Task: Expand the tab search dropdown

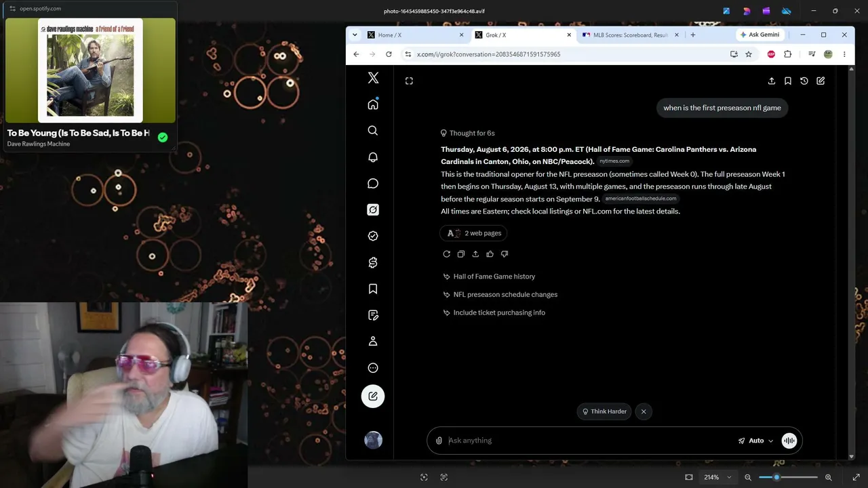Action: tap(355, 35)
